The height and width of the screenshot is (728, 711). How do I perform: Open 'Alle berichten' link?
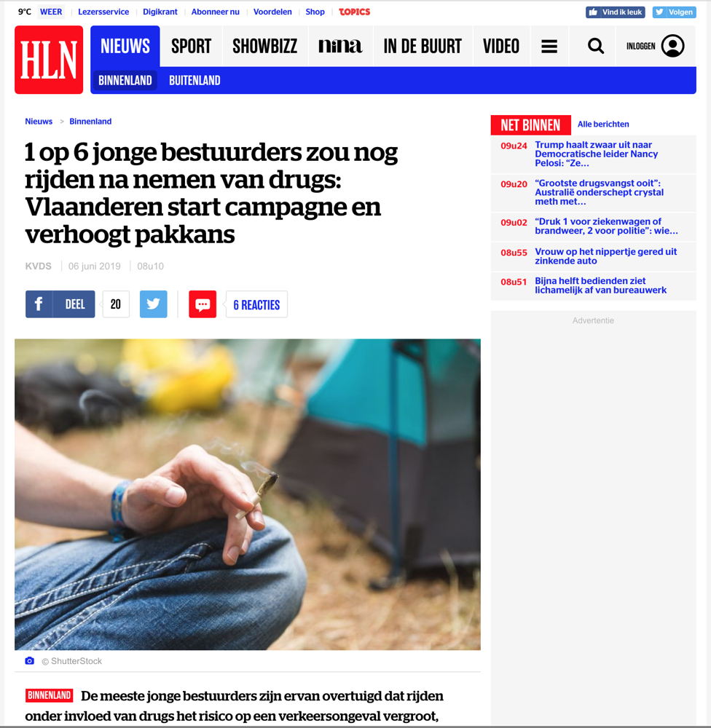coord(603,124)
